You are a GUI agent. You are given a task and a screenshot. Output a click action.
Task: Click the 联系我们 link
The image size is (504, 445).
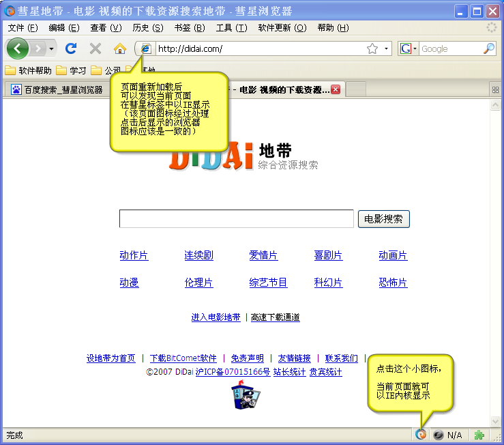tap(342, 358)
